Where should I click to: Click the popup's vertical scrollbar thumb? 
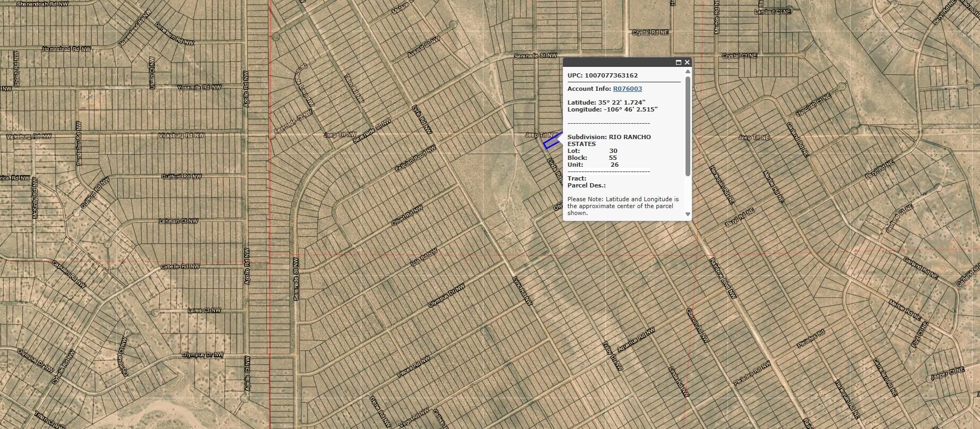pos(688,126)
